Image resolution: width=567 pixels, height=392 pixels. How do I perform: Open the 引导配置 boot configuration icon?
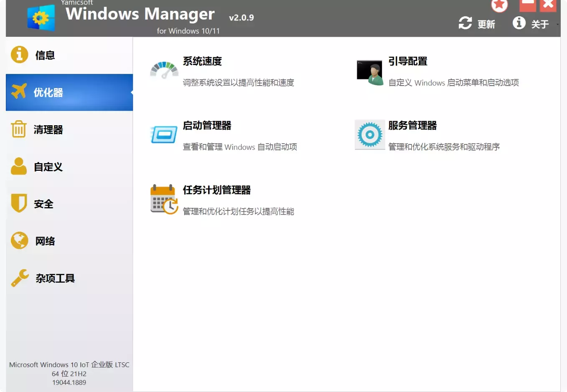[x=369, y=71]
